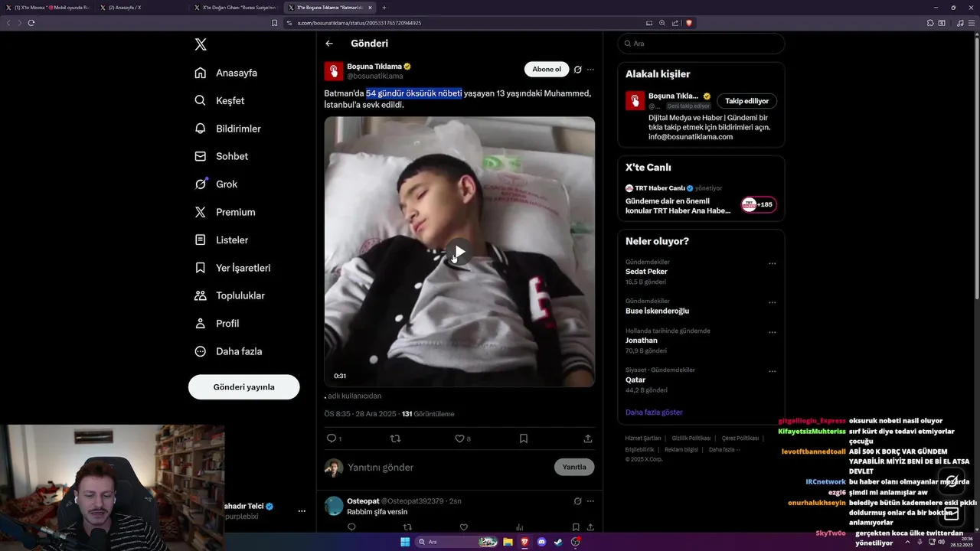The image size is (980, 551).
Task: Open Listeler in the sidebar
Action: (221, 240)
